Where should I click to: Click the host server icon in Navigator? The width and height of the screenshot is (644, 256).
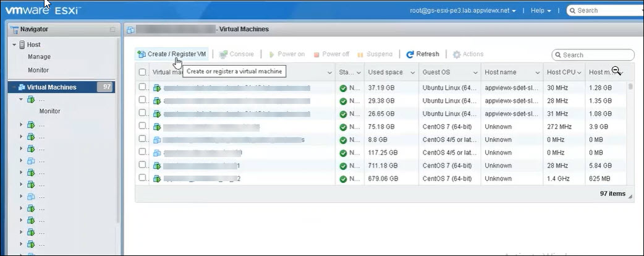tap(22, 45)
